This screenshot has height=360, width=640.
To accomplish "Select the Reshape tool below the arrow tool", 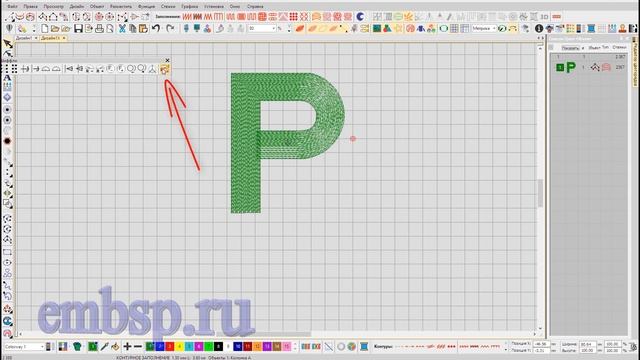I will [7, 53].
